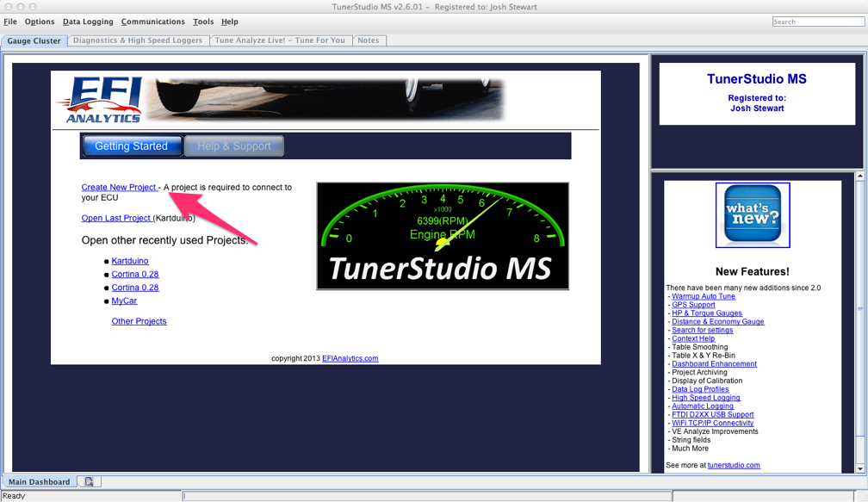The image size is (868, 502).
Task: Click the Context Help link
Action: 693,338
